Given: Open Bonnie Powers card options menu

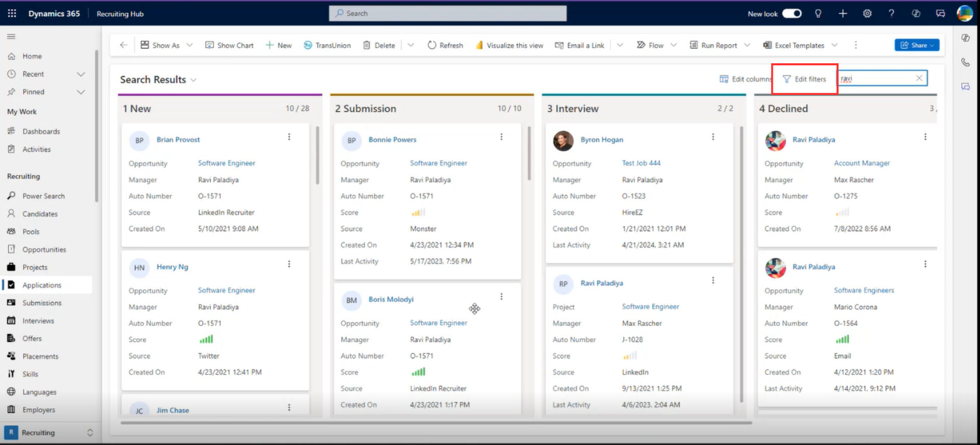Looking at the screenshot, I should (501, 137).
